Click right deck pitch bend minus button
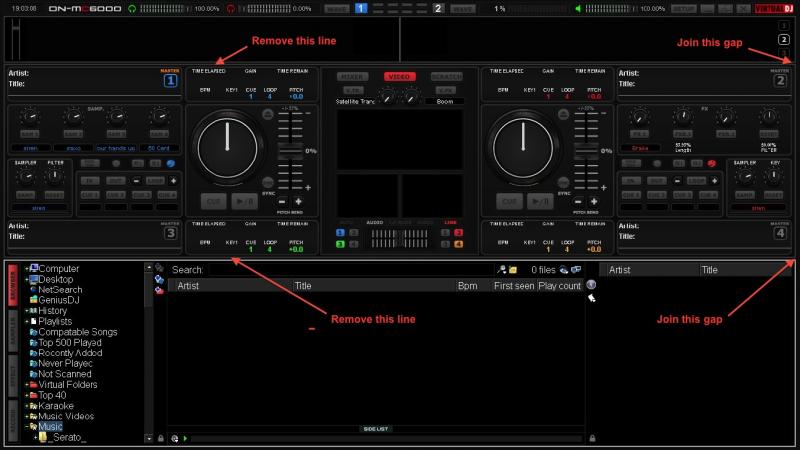800x450 pixels. pyautogui.click(x=578, y=202)
